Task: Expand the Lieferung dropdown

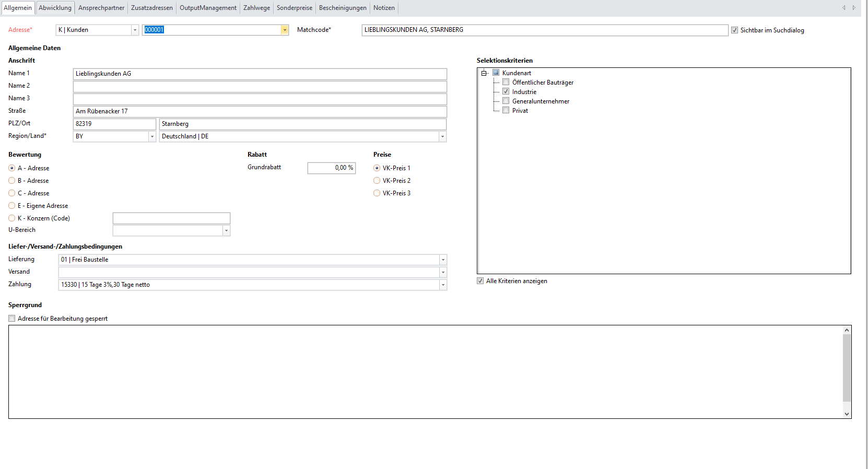Action: tap(443, 260)
